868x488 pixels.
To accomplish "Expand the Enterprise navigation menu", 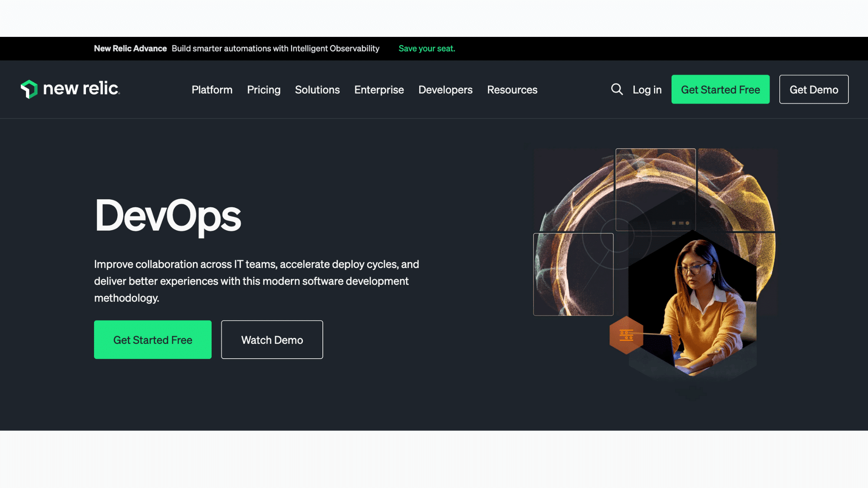I will tap(379, 90).
